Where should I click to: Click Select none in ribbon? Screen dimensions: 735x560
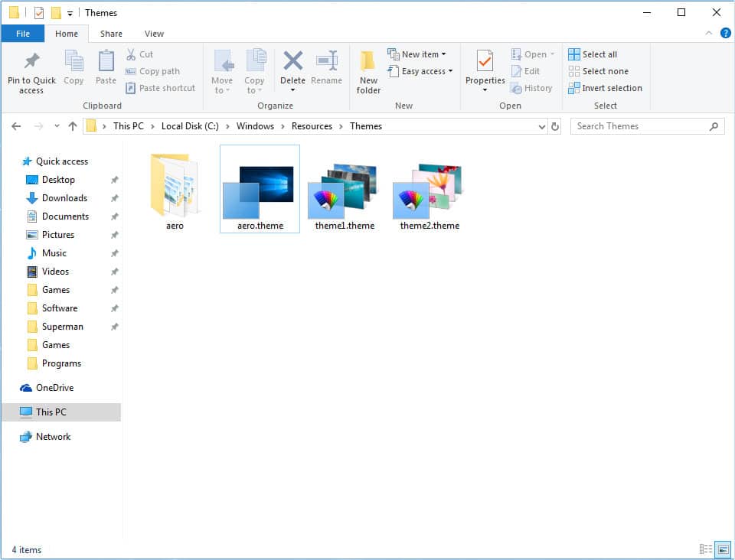(x=599, y=71)
